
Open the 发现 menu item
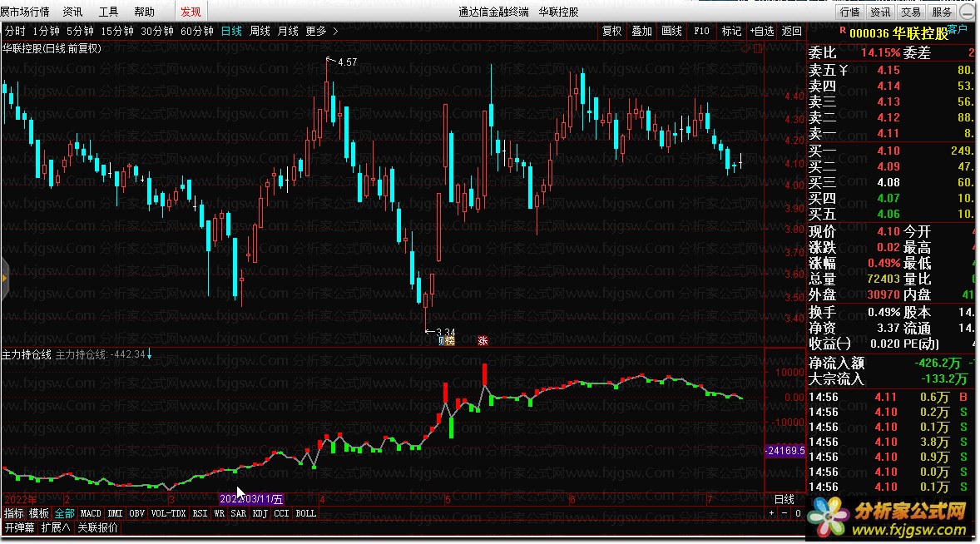(x=191, y=12)
